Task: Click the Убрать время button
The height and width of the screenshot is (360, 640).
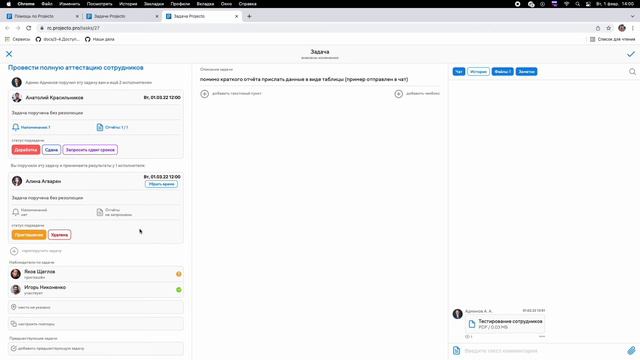Action: tap(161, 184)
